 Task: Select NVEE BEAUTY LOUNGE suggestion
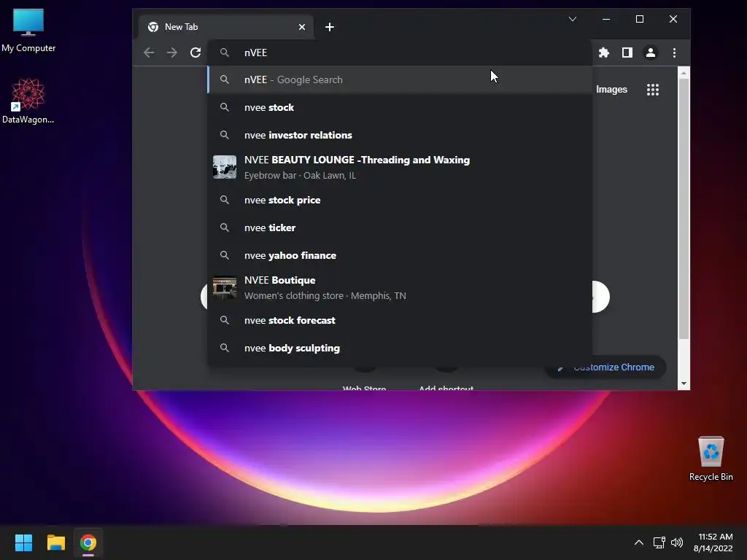click(x=400, y=167)
